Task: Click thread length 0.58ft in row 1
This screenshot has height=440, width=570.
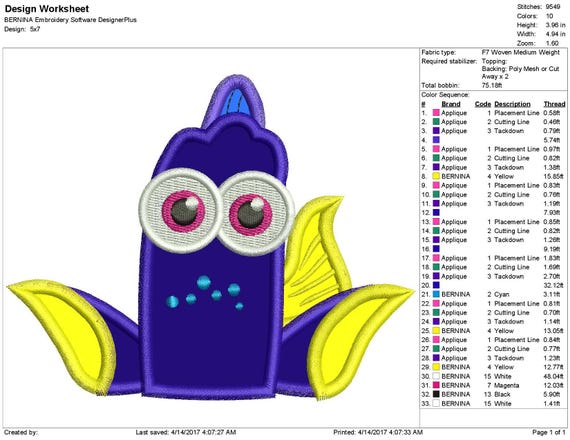Action: tap(551, 113)
